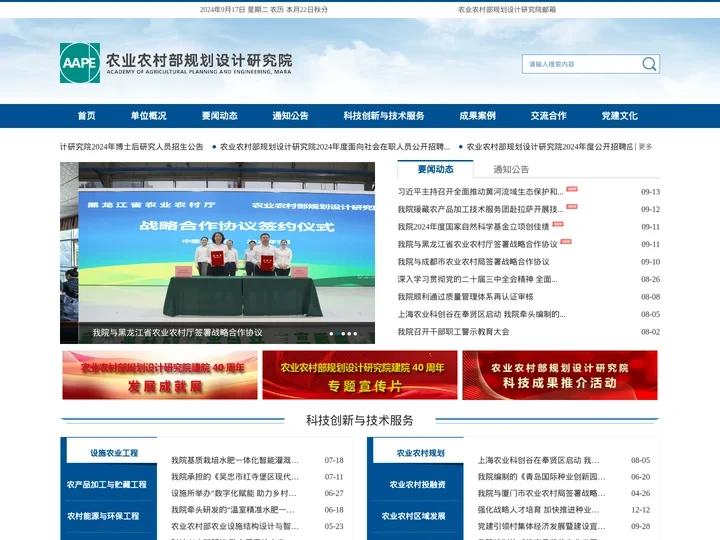Click the slideshow caption 我院与黑龙江省农业农村厅签署战略合作协议
The width and height of the screenshot is (720, 540).
(x=178, y=332)
